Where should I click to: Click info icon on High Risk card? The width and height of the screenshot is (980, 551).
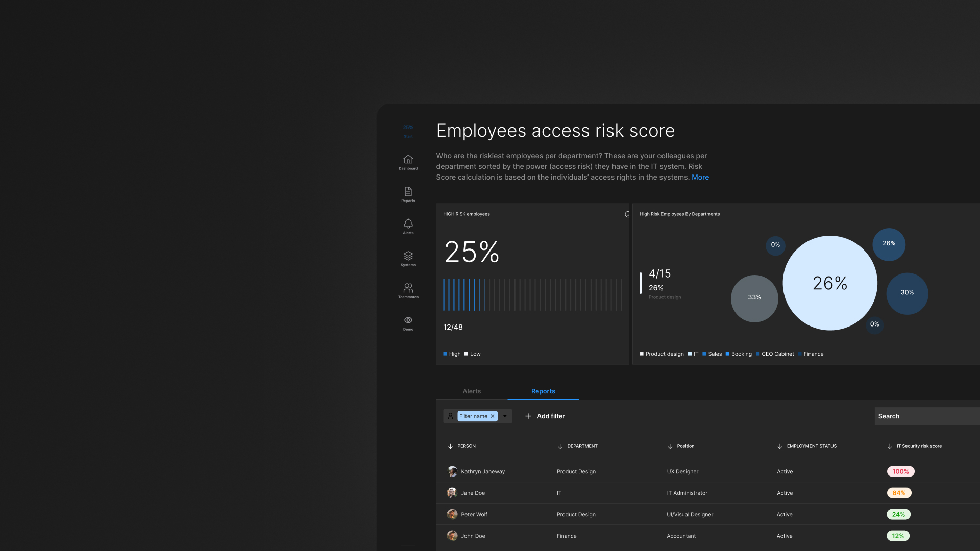click(627, 214)
